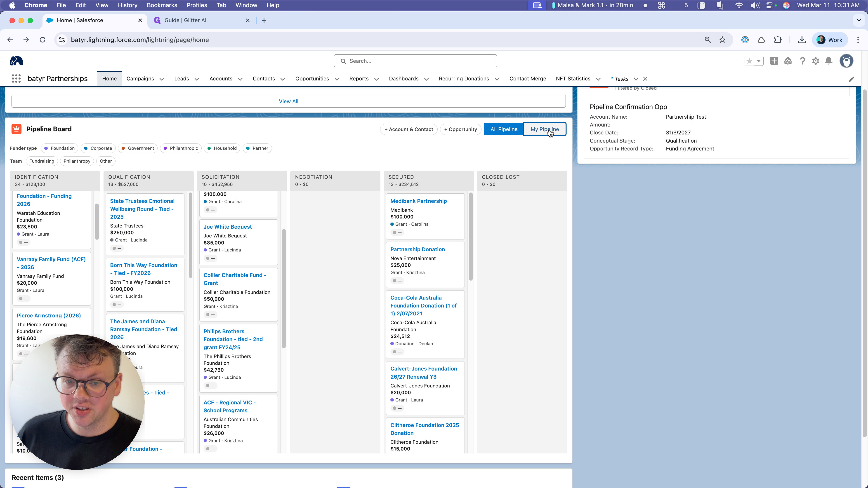Click the + Opportunity button
Screen dimensions: 868x488
[461, 129]
